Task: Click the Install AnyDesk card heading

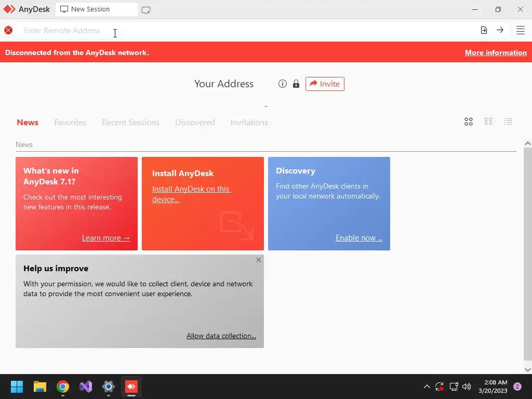Action: 183,174
